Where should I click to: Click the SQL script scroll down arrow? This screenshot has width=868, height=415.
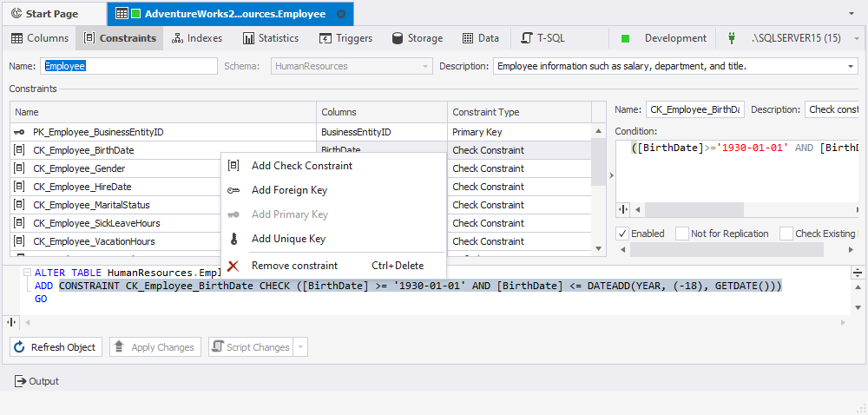858,307
